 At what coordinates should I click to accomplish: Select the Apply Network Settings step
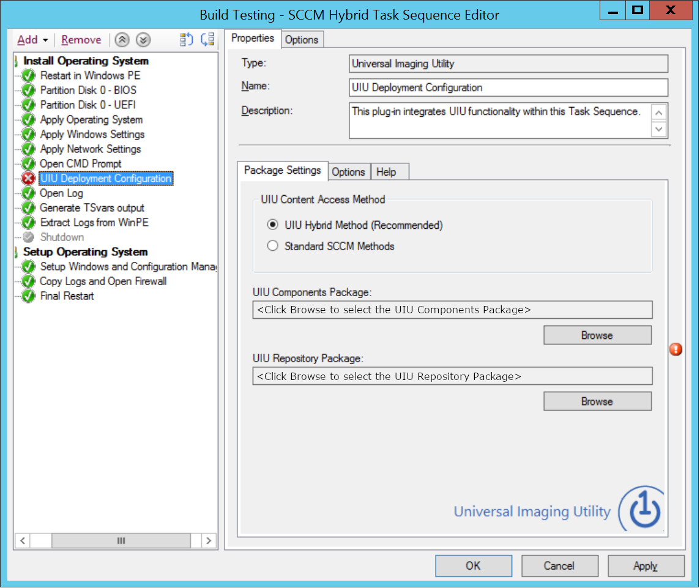91,149
